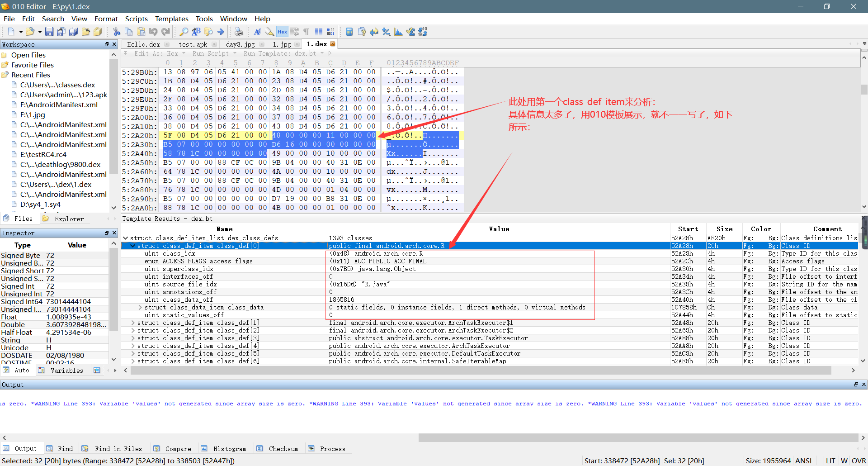Toggle the paragraph whitespace marker button
Viewport: 868px width, 466px height.
(x=307, y=32)
